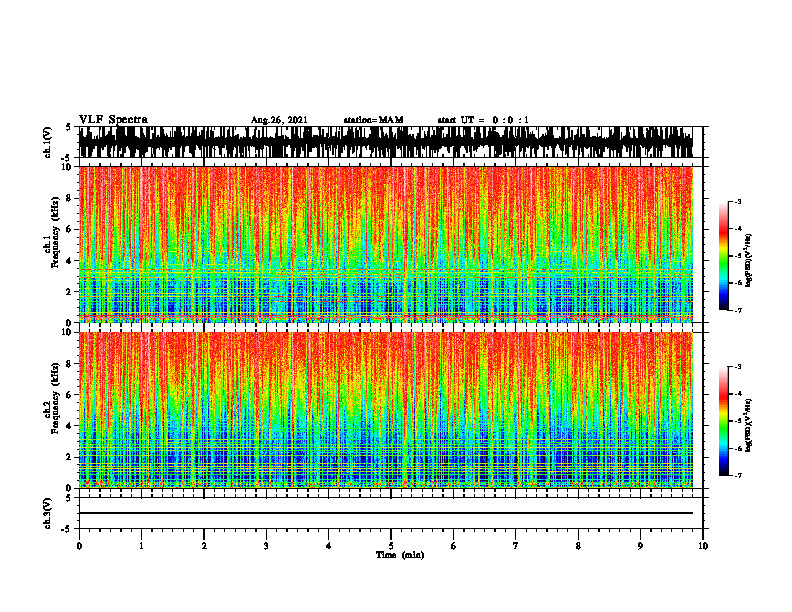792x612 pixels.
Task: Click the ch.3(V) axis label
Action: pos(48,513)
